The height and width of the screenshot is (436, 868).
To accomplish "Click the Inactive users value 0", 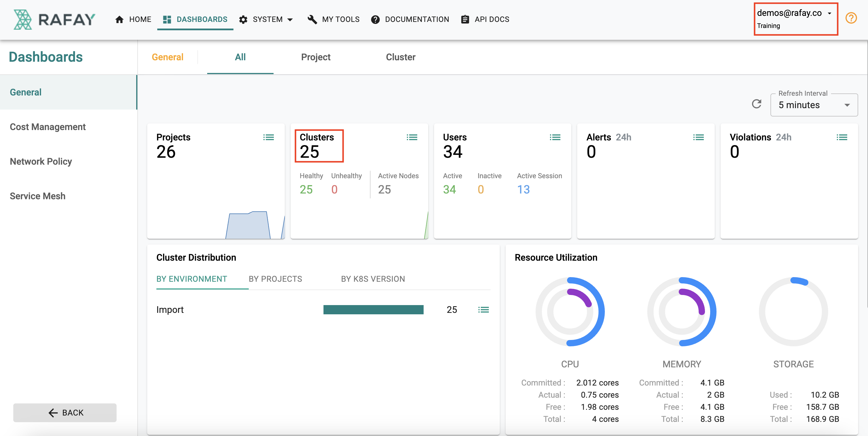I will click(481, 189).
